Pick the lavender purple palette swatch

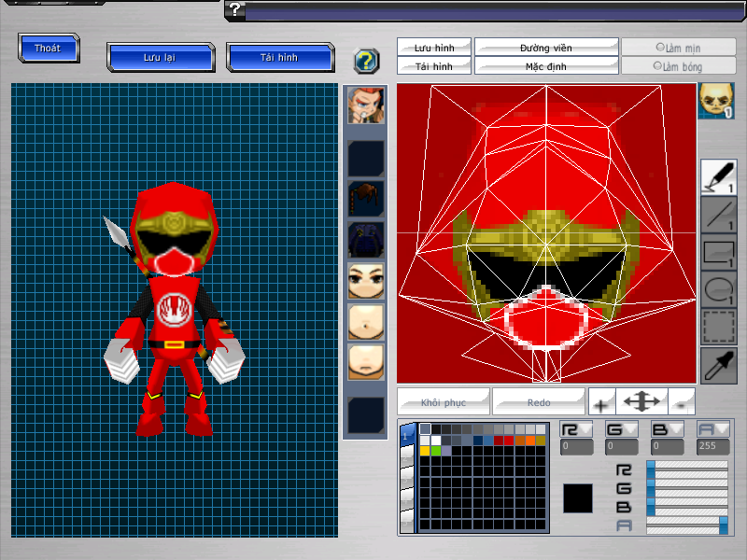point(446,451)
